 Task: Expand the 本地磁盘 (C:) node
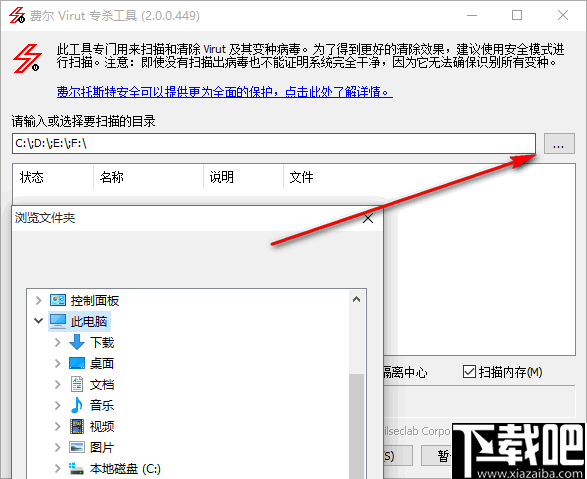pos(57,468)
